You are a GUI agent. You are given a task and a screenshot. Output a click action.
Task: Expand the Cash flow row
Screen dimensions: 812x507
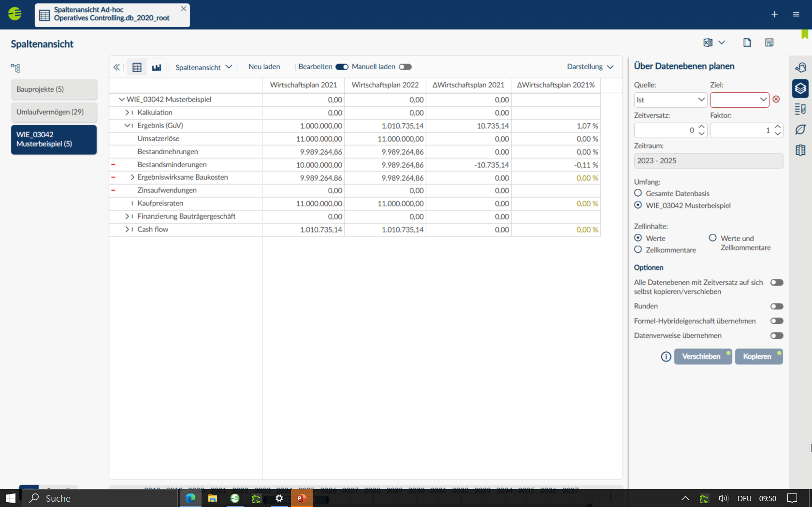(127, 230)
